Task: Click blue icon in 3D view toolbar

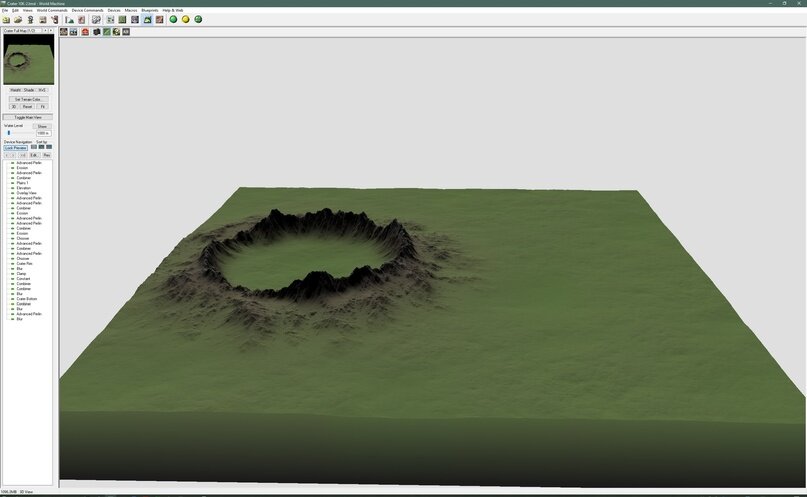Action: (74, 32)
